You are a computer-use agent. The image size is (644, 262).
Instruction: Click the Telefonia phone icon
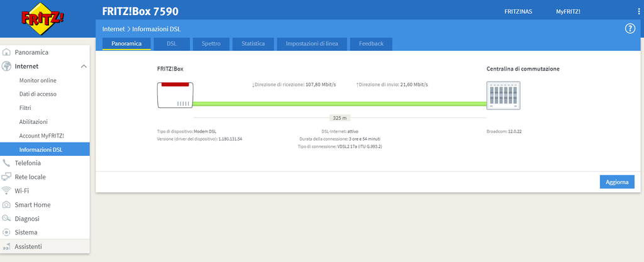coord(6,163)
